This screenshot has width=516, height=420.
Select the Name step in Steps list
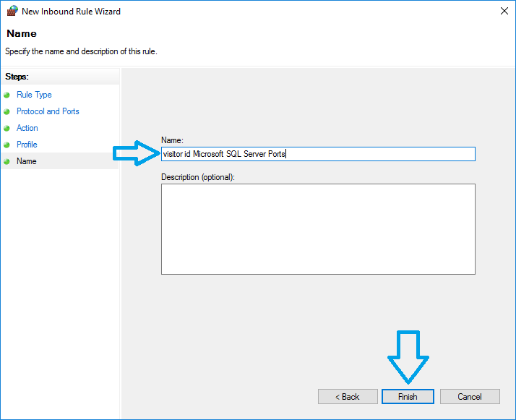point(26,161)
